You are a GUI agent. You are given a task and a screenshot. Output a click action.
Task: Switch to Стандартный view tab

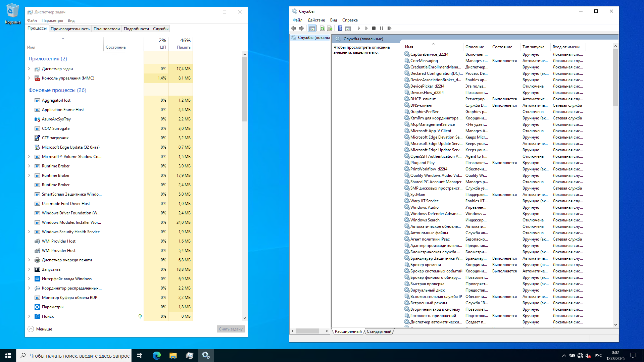(x=379, y=331)
